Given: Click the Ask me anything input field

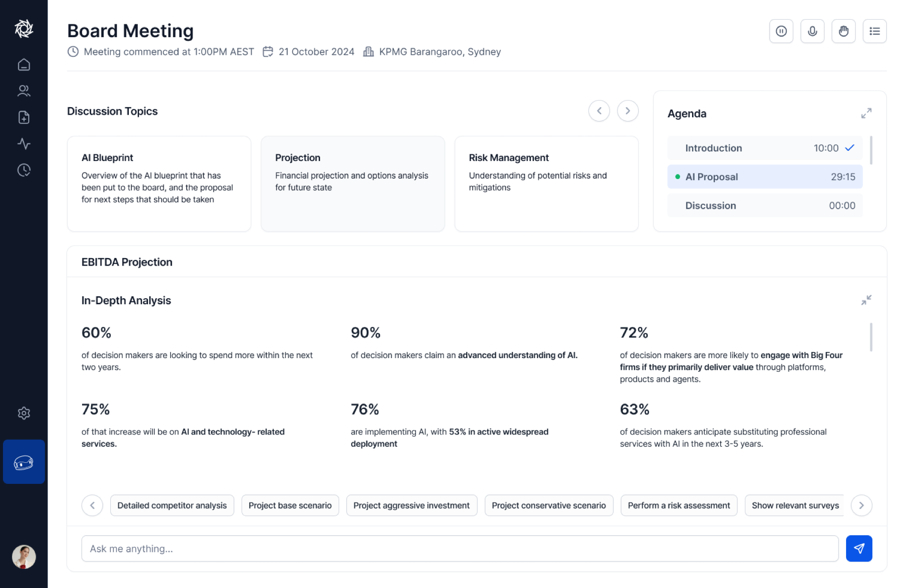Looking at the screenshot, I should point(460,549).
